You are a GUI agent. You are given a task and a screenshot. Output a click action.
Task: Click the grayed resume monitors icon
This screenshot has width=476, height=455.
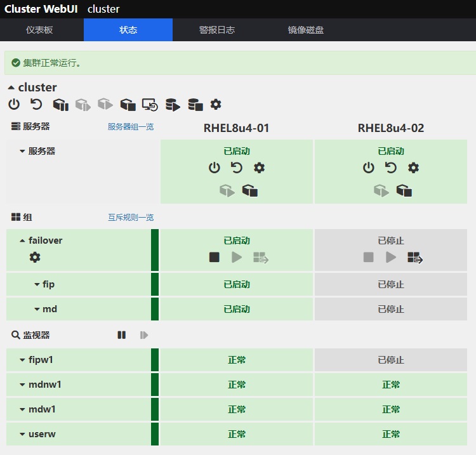coord(144,335)
